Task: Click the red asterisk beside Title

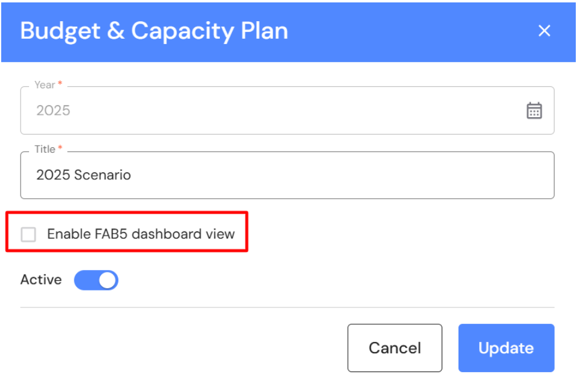Action: (x=60, y=149)
